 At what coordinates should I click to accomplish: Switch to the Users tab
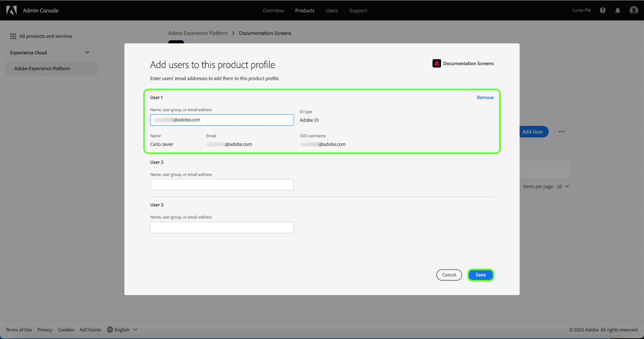(332, 10)
